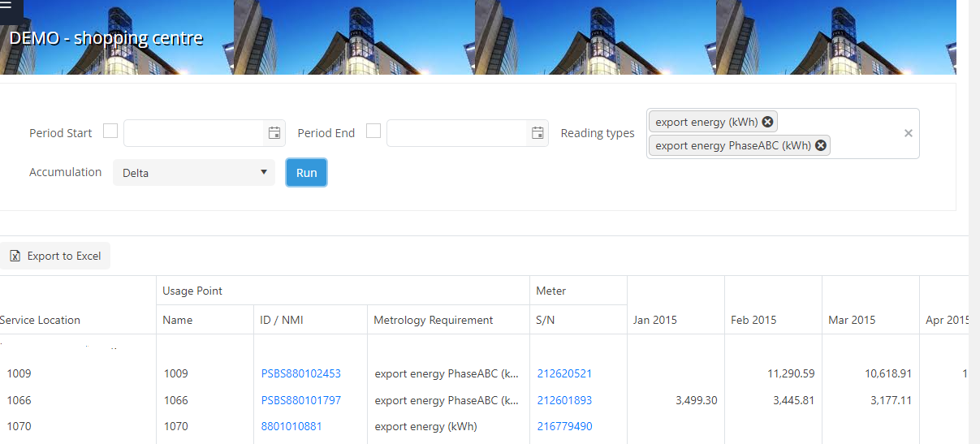Click the Period Start date field
The image size is (980, 444).
pyautogui.click(x=194, y=133)
